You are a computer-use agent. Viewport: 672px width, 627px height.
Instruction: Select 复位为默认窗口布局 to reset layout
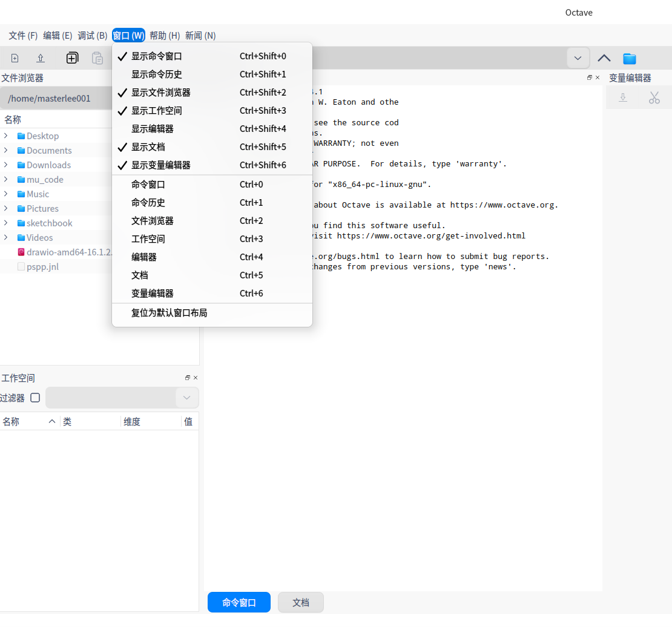(170, 313)
